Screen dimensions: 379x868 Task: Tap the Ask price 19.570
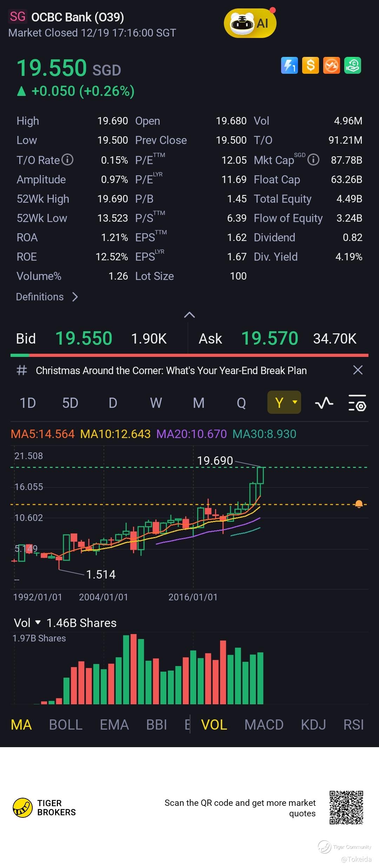tap(270, 338)
